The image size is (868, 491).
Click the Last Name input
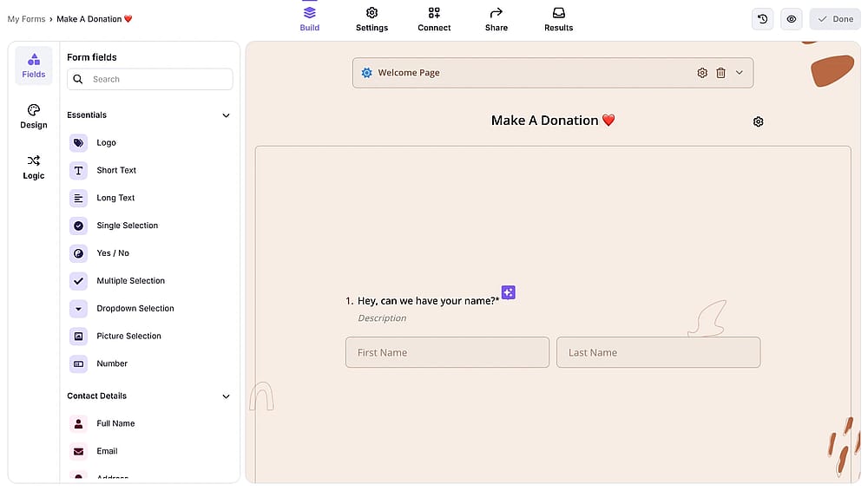click(658, 352)
